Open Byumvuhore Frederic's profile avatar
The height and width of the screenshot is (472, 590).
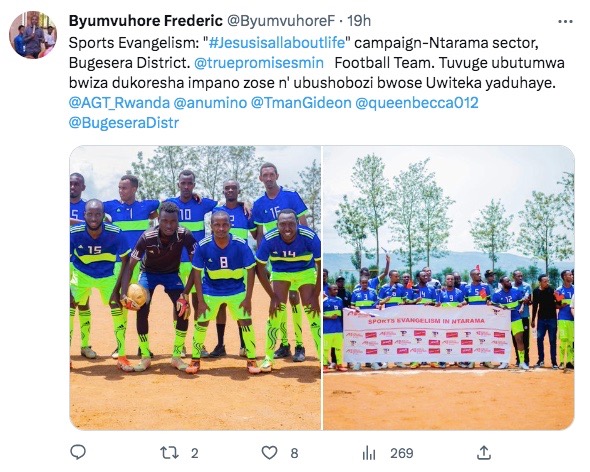click(x=33, y=35)
